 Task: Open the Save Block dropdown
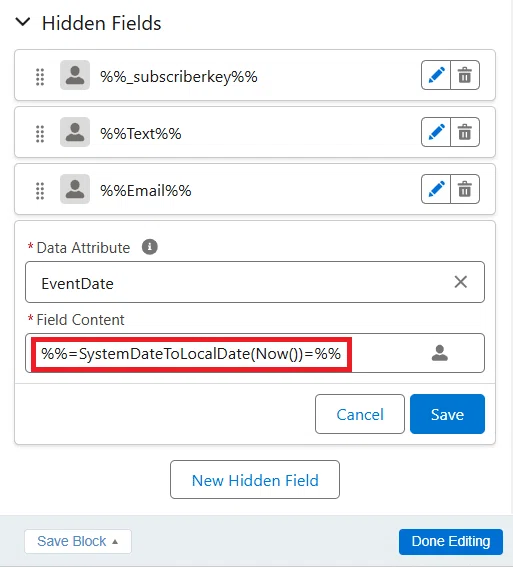tap(78, 541)
